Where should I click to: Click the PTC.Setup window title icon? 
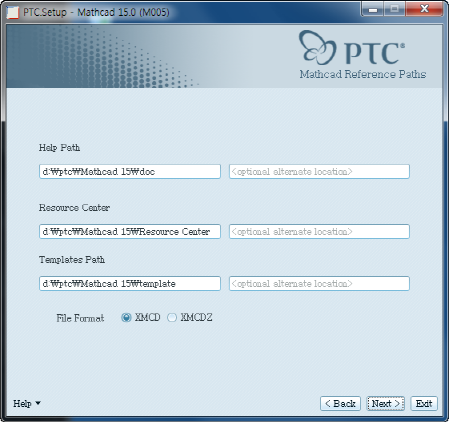(x=13, y=12)
